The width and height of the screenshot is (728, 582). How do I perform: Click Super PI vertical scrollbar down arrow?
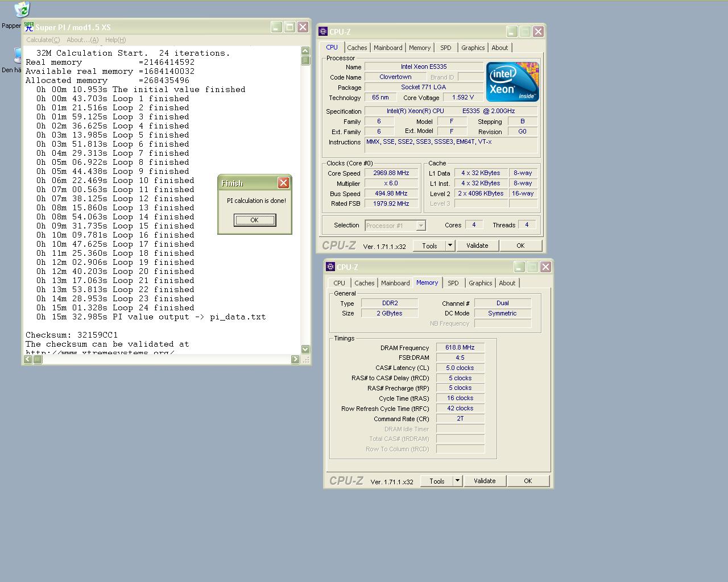coord(305,349)
